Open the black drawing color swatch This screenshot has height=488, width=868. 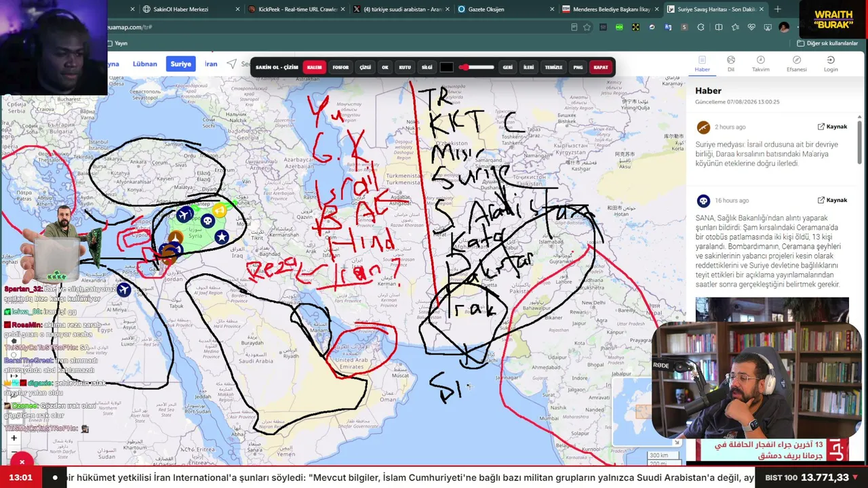[x=446, y=67]
